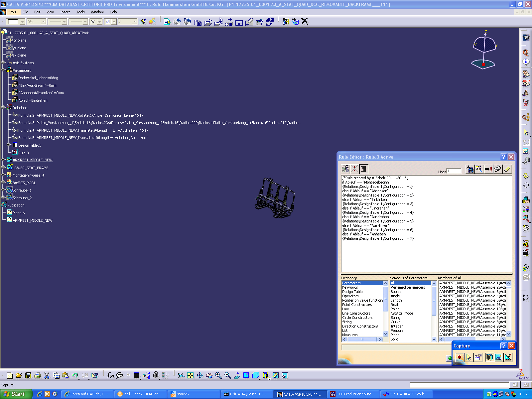Switch to Foren auf CAD.de taskbar item
The image size is (532, 399).
(87, 394)
